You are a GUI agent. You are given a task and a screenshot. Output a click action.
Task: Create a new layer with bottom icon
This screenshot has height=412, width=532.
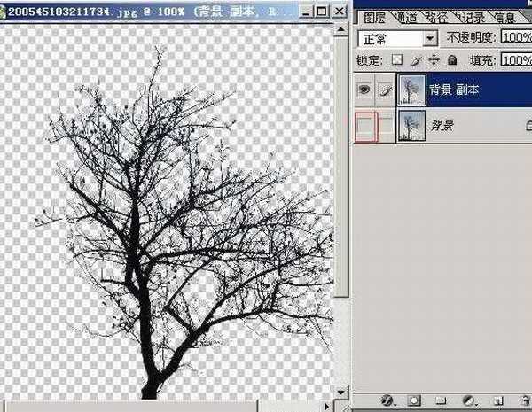pos(497,400)
